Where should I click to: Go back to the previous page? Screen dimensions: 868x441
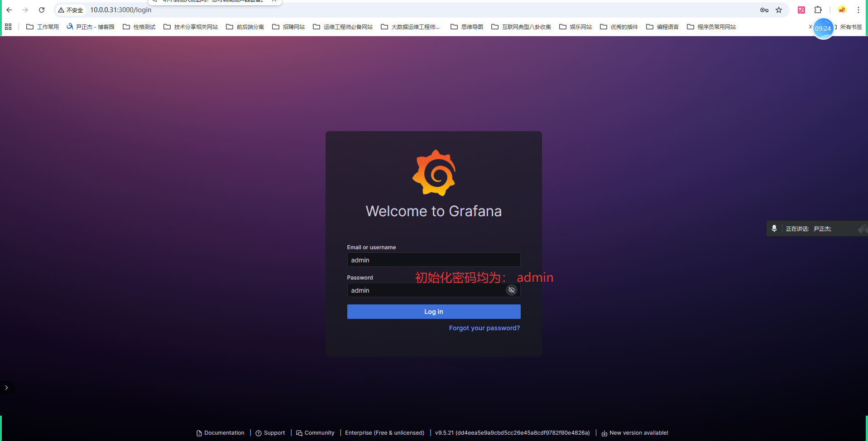tap(9, 10)
